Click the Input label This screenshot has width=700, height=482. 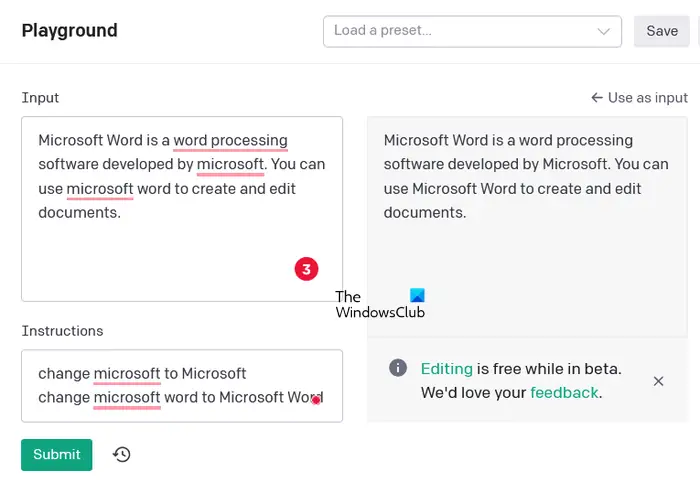click(x=40, y=98)
